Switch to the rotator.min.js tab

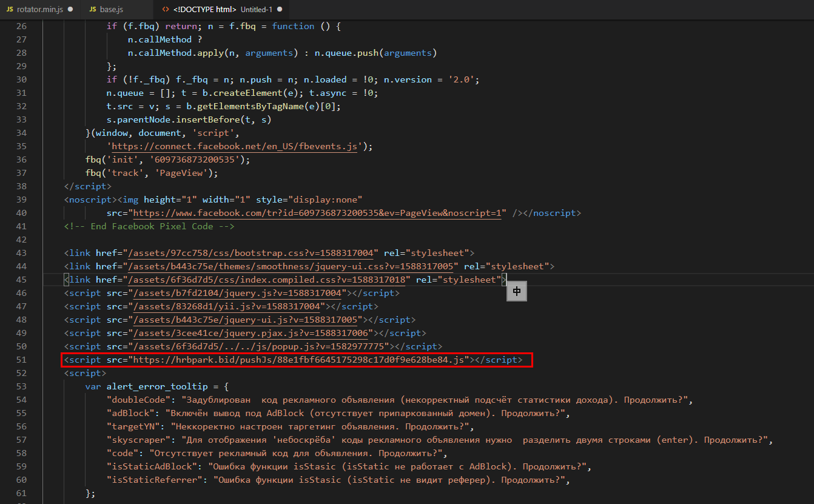click(40, 10)
